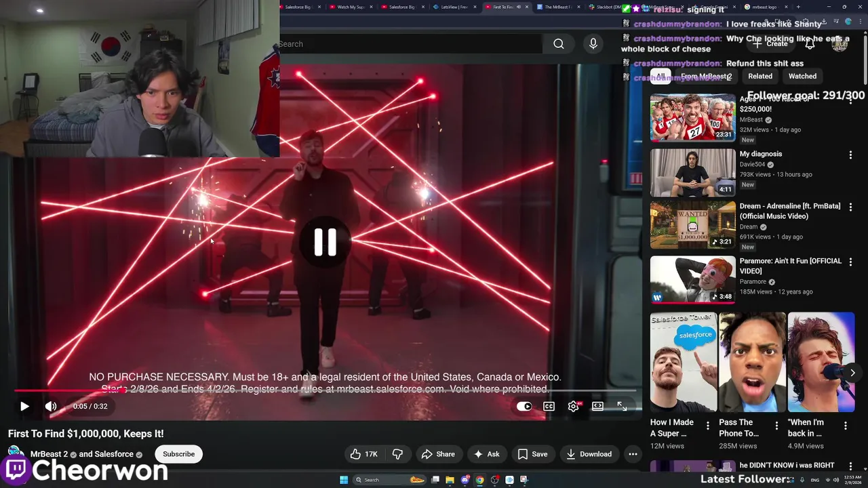Click the video progress bar
Screen dimensions: 868x488
(x=325, y=390)
